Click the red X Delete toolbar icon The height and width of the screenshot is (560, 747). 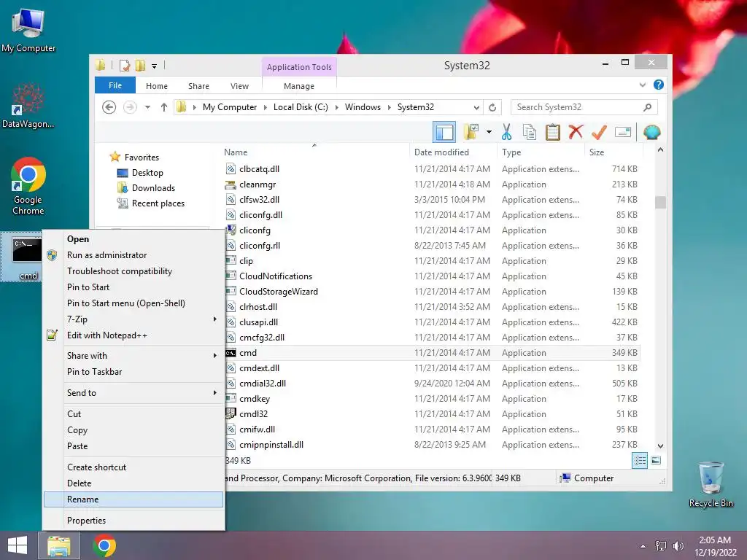(576, 132)
